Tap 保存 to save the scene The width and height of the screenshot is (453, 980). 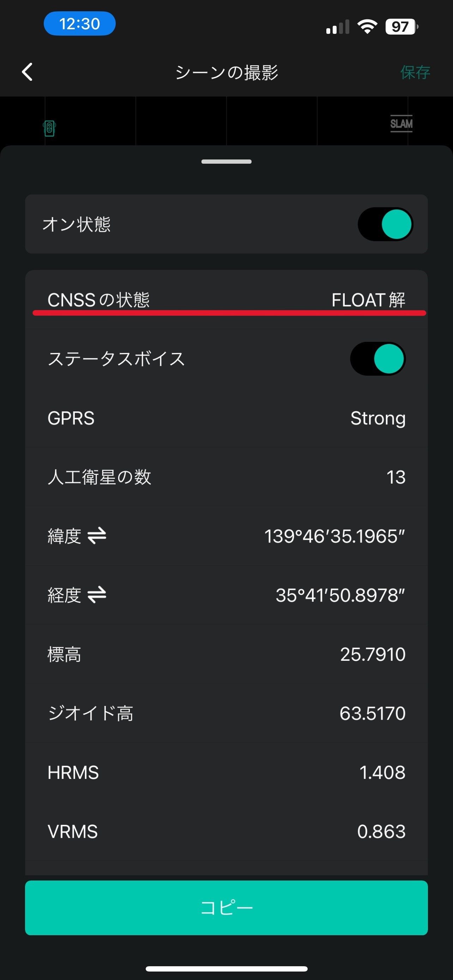tap(415, 72)
